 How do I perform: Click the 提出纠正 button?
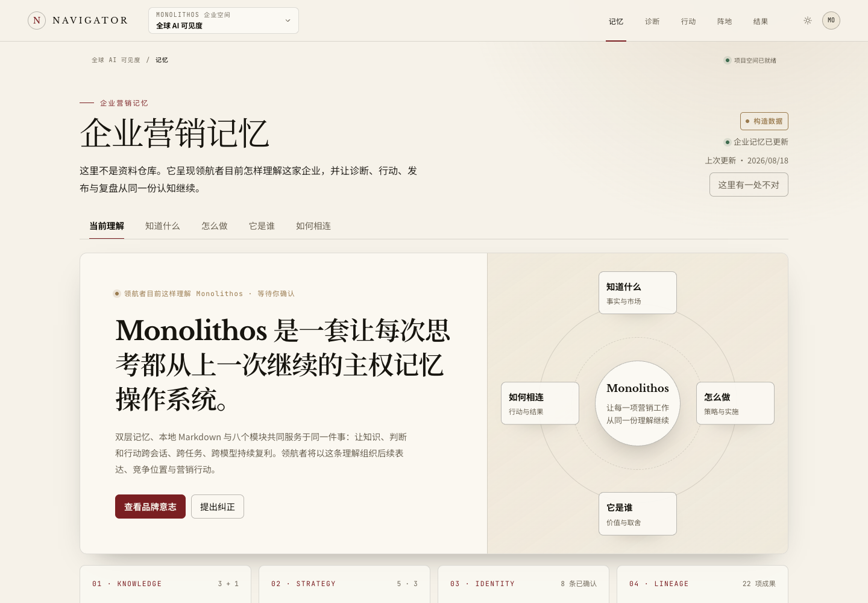point(218,507)
